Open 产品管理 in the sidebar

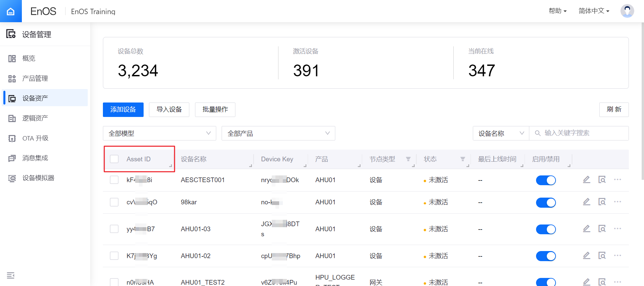35,79
